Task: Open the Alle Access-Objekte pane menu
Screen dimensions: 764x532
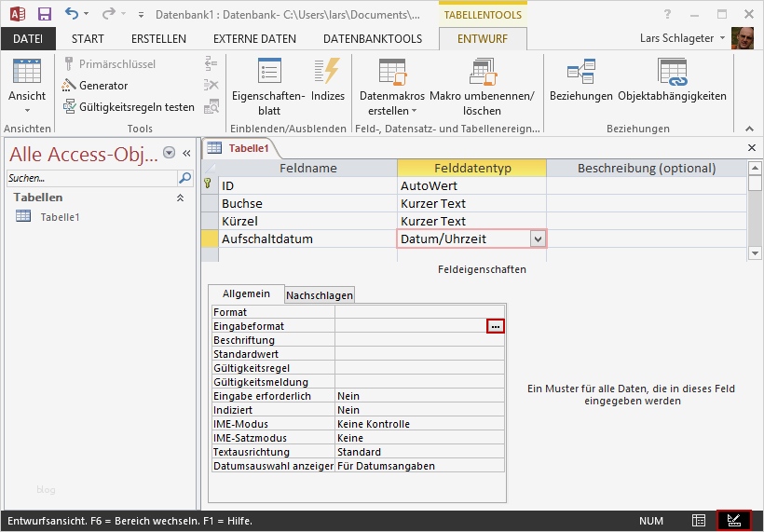Action: click(169, 153)
